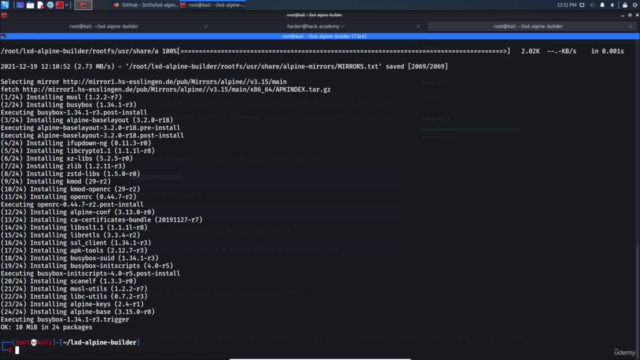Open the notifications bell icon
Screen dimensions: 640x360
602,5
